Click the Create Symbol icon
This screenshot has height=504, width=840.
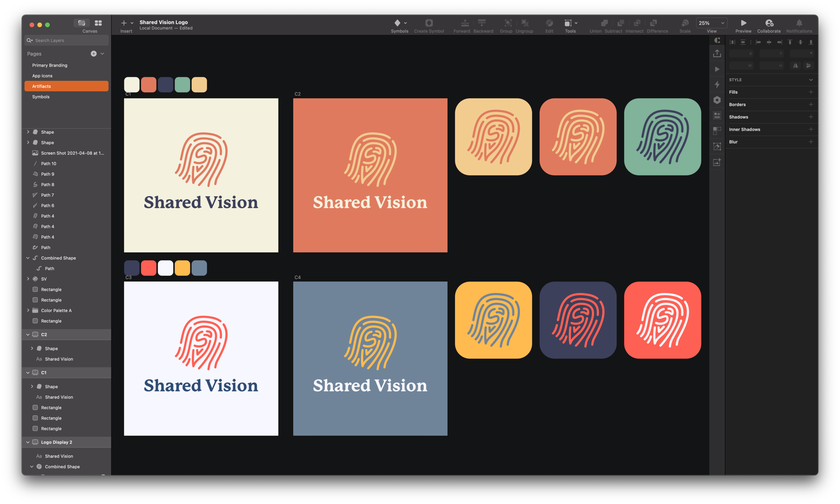tap(429, 23)
